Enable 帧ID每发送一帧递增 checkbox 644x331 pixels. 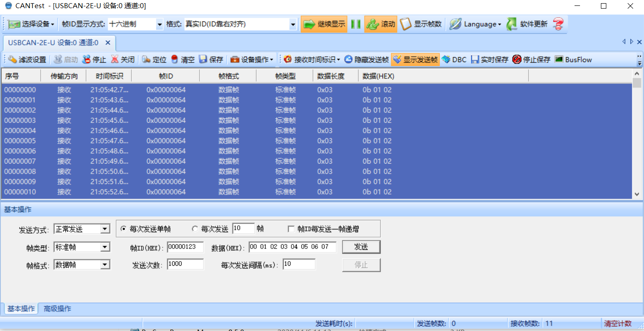(291, 229)
